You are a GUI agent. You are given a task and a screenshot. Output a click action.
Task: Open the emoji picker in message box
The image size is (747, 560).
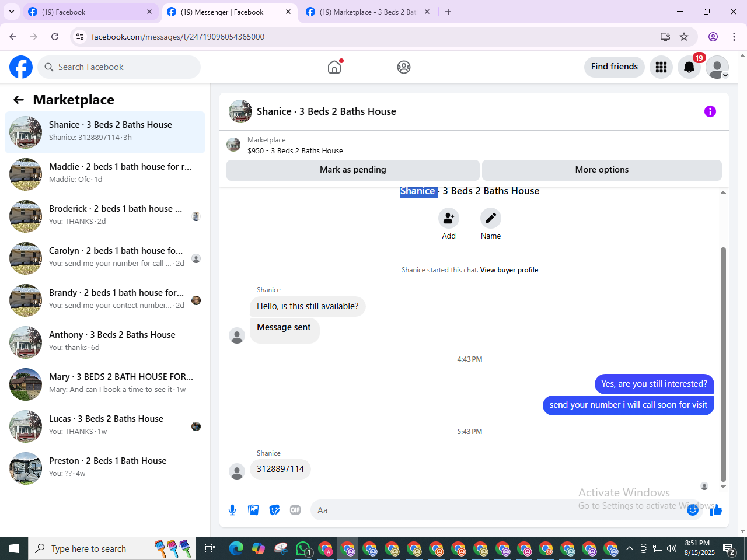click(693, 510)
